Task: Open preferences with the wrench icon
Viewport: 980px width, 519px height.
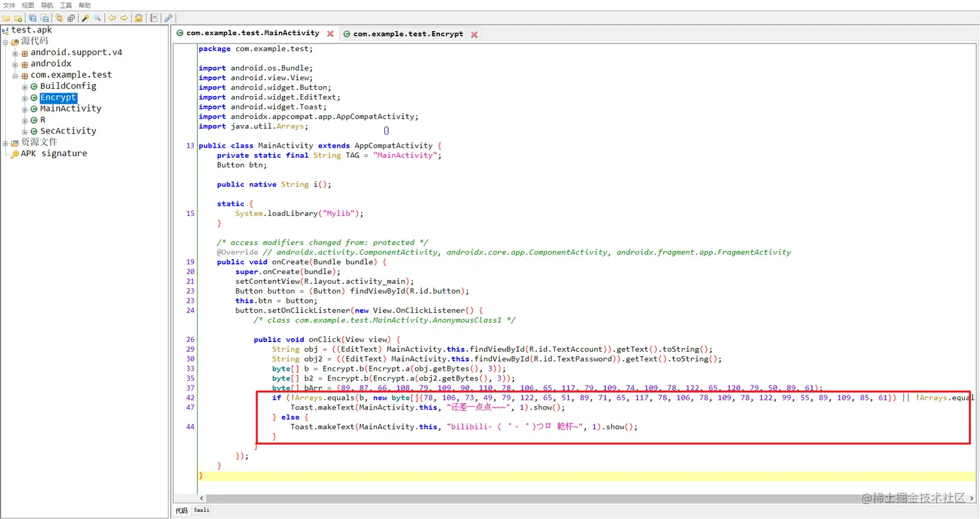Action: (169, 18)
